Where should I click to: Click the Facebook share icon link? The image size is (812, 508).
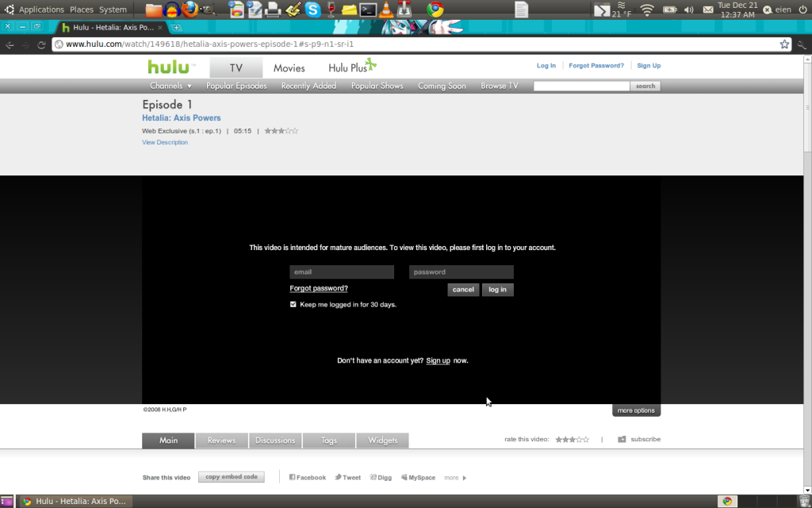pyautogui.click(x=308, y=477)
